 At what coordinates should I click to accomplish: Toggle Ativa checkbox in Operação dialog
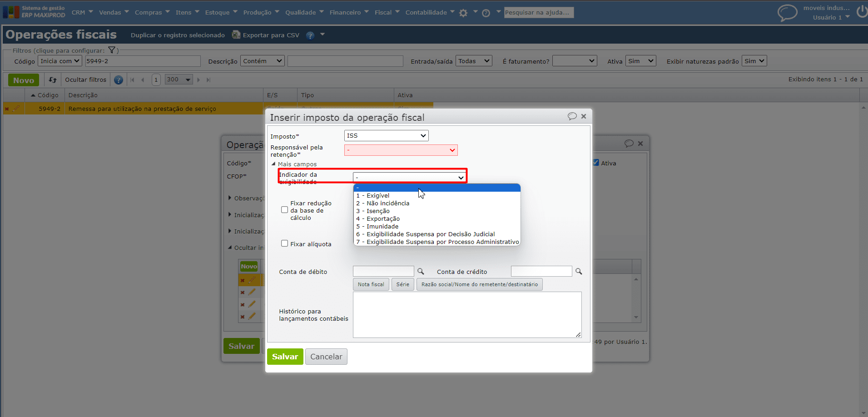(596, 163)
